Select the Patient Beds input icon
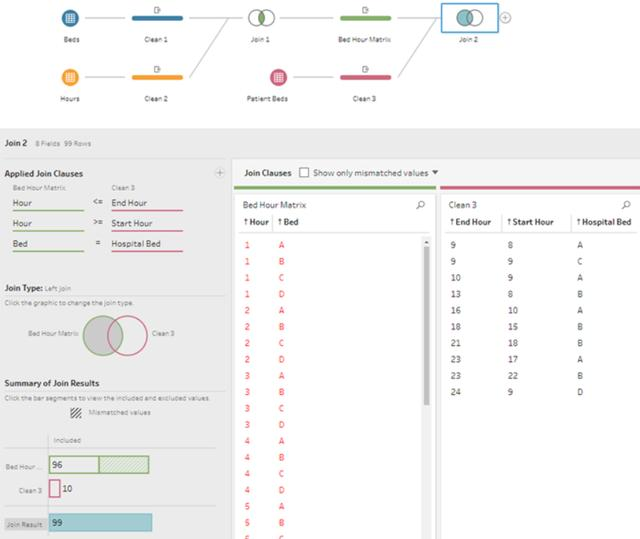 click(x=278, y=77)
